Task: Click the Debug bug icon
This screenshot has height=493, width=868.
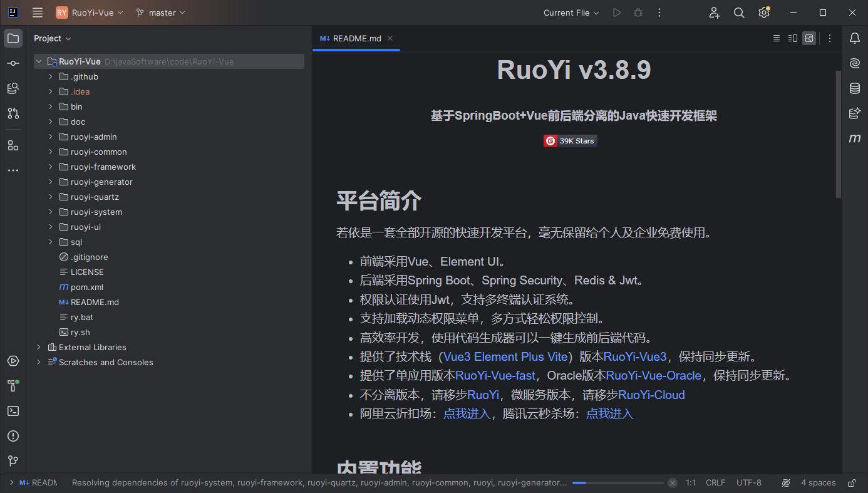Action: (x=638, y=13)
